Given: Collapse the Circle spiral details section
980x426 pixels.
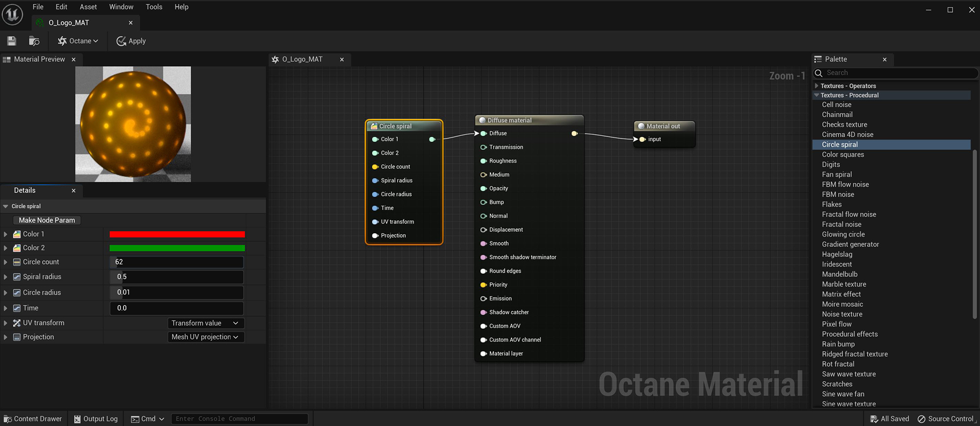Looking at the screenshot, I should point(6,206).
